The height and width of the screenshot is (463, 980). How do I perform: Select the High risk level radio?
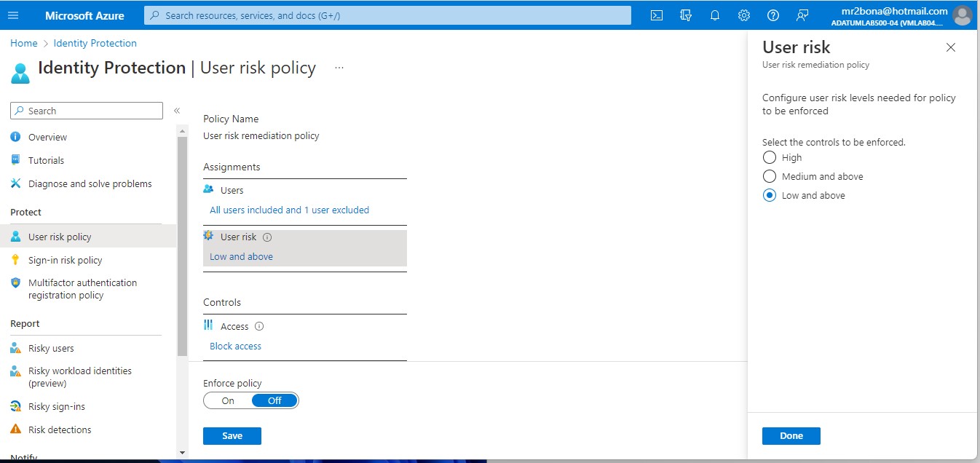click(769, 157)
